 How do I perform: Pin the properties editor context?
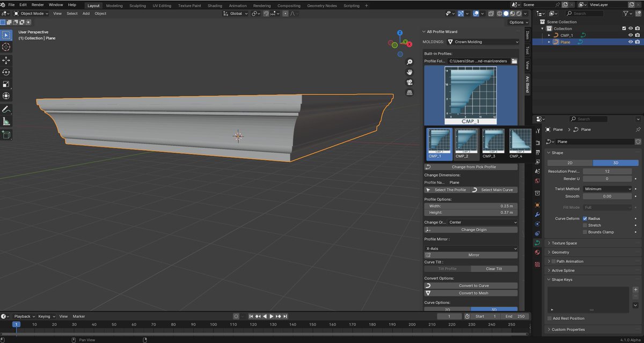click(638, 129)
